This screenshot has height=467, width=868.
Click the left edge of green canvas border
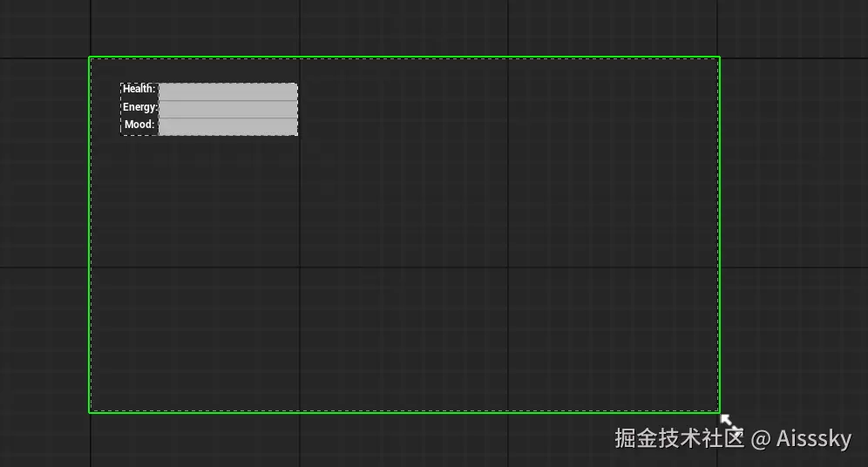pos(90,234)
